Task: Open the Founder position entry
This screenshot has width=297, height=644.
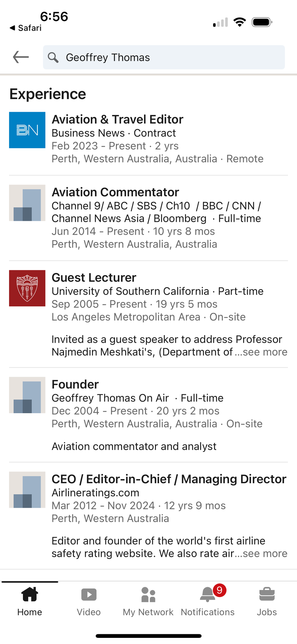Action: [x=75, y=384]
